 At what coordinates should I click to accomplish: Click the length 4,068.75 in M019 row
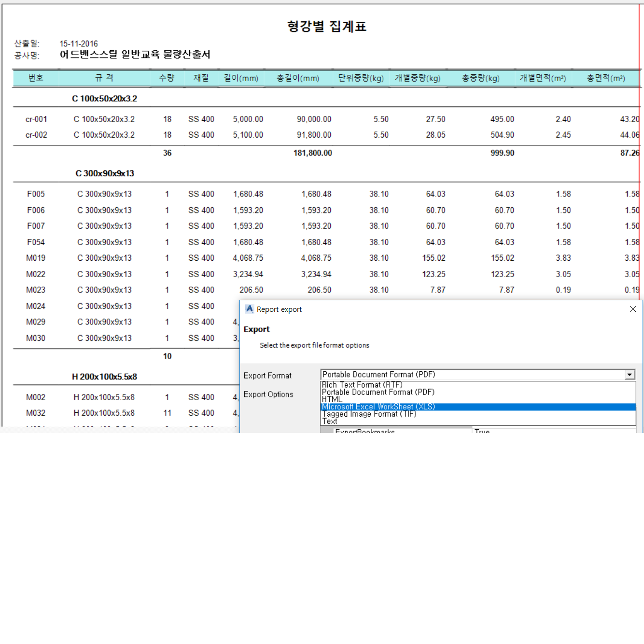tap(248, 258)
